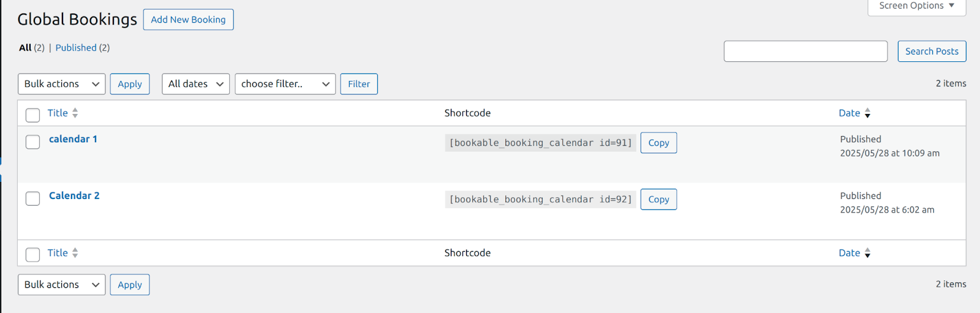Open the top Bulk actions dropdown
The height and width of the screenshot is (313, 980).
pyautogui.click(x=61, y=84)
